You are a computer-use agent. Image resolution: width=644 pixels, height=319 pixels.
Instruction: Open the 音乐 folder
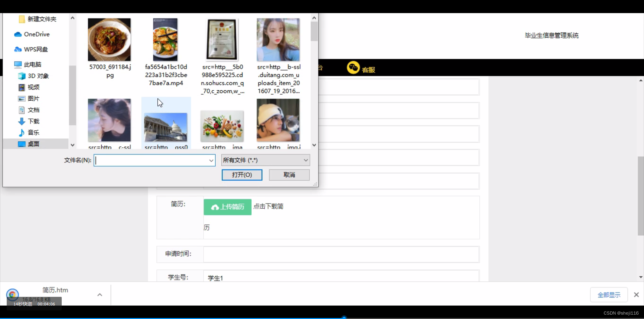coord(34,132)
